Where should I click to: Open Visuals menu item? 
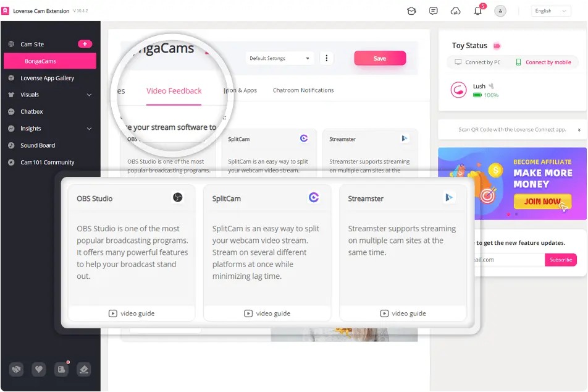coord(30,95)
